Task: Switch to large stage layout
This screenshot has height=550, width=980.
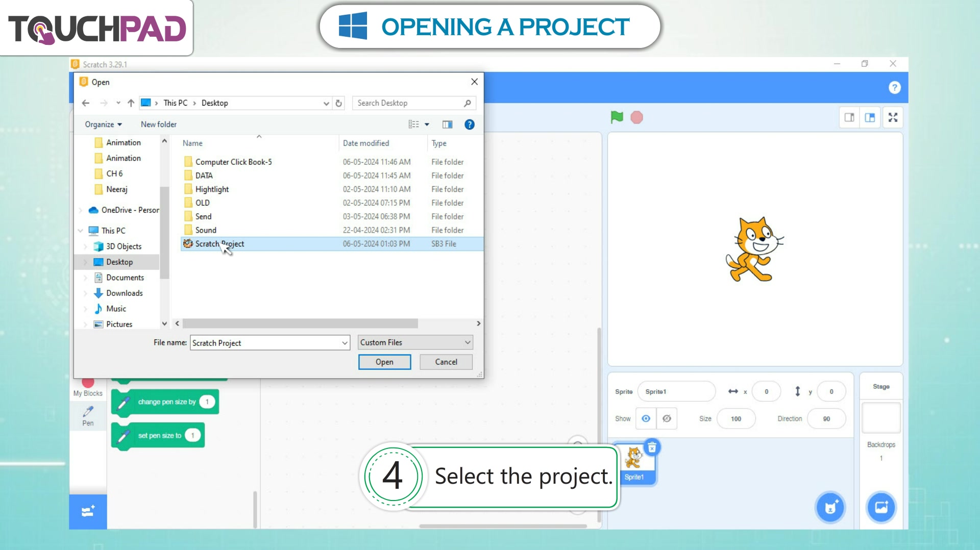Action: [870, 117]
